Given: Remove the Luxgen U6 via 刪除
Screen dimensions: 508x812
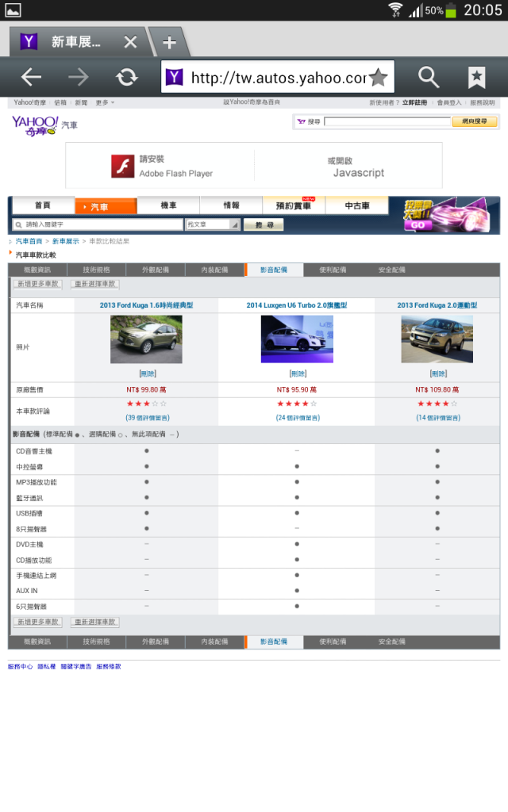Looking at the screenshot, I should (298, 373).
